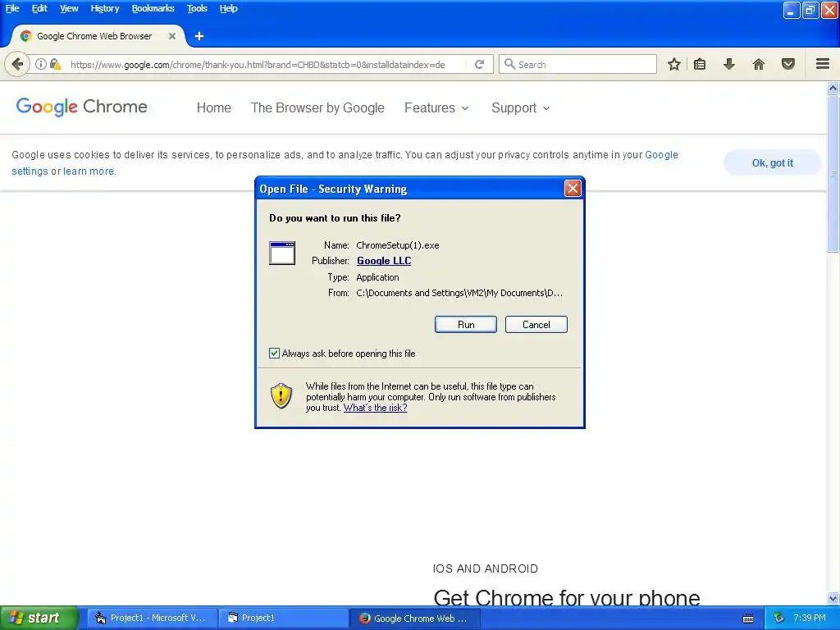Viewport: 840px width, 630px height.
Task: Click the search magnifier icon in search box
Action: [x=510, y=64]
